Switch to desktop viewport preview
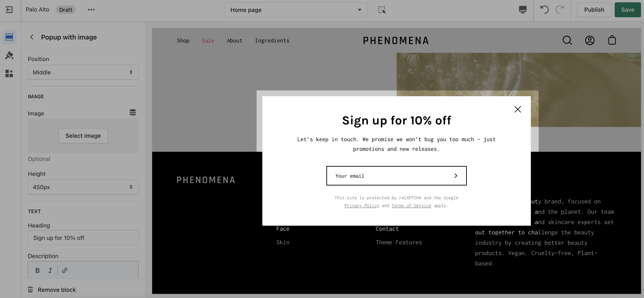 (523, 10)
